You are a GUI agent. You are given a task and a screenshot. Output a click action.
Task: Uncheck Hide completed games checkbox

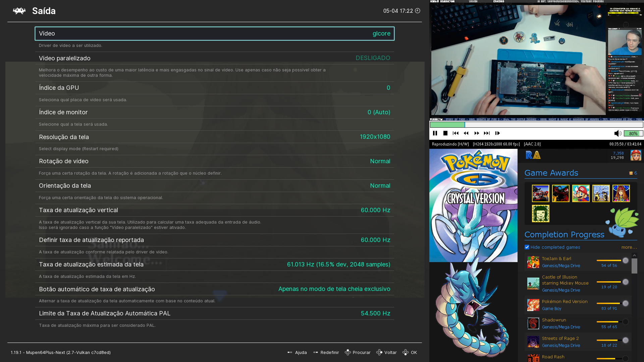527,247
